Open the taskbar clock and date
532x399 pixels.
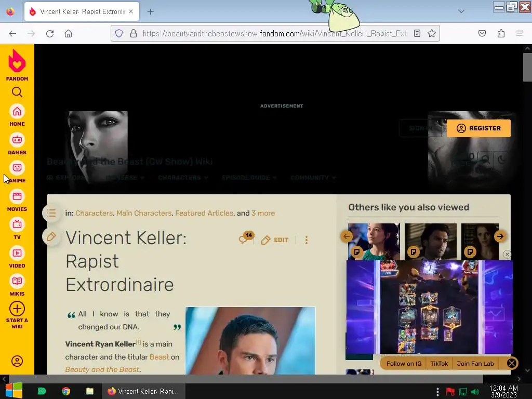tap(503, 391)
